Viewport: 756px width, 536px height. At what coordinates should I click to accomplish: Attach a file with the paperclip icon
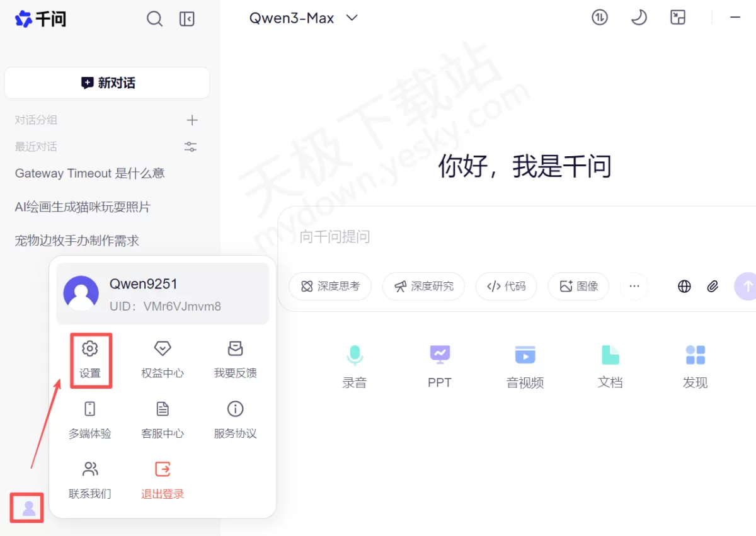(713, 287)
